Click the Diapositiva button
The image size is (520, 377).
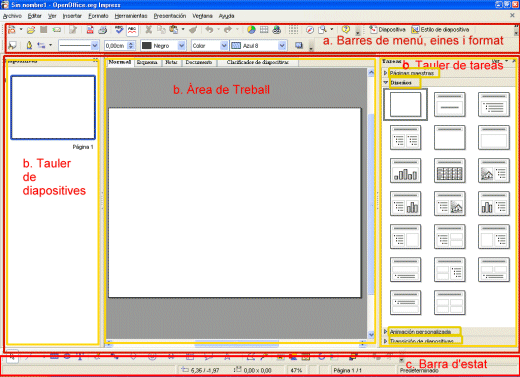tap(388, 30)
